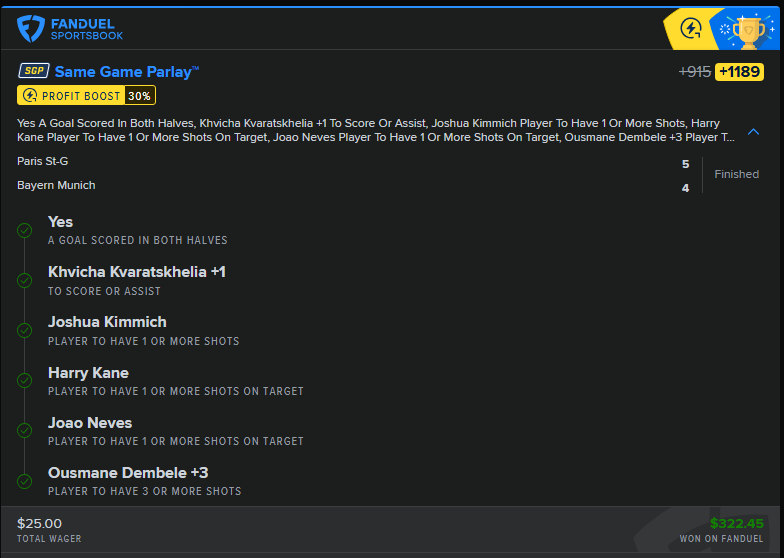Click 'A GOAL SCORED IN BOTH HALVES' label
Viewport: 784px width, 558px height.
point(138,240)
